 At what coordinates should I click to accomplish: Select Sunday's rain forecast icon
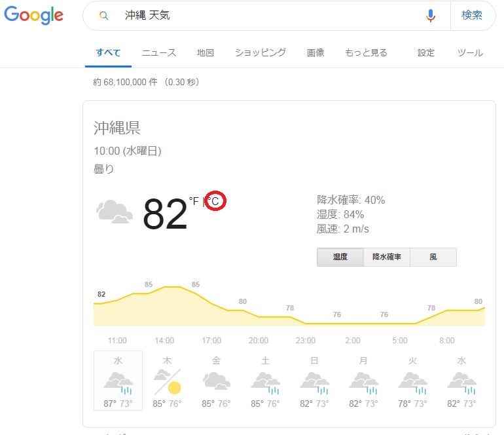[314, 381]
